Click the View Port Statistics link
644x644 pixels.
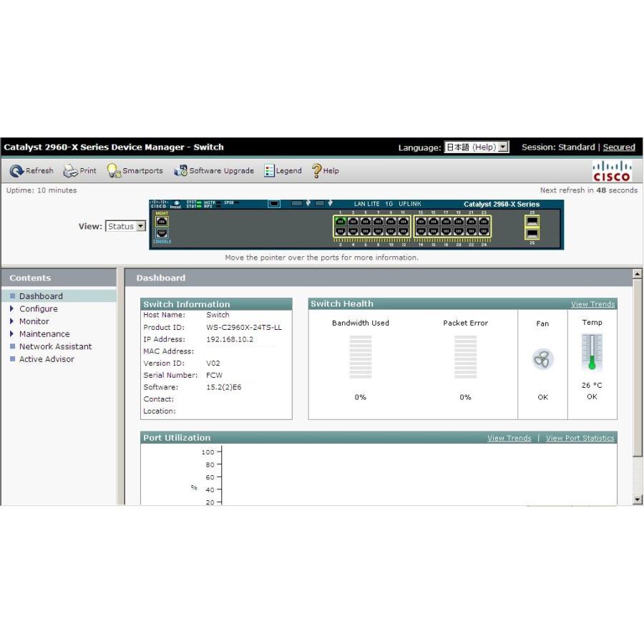580,438
